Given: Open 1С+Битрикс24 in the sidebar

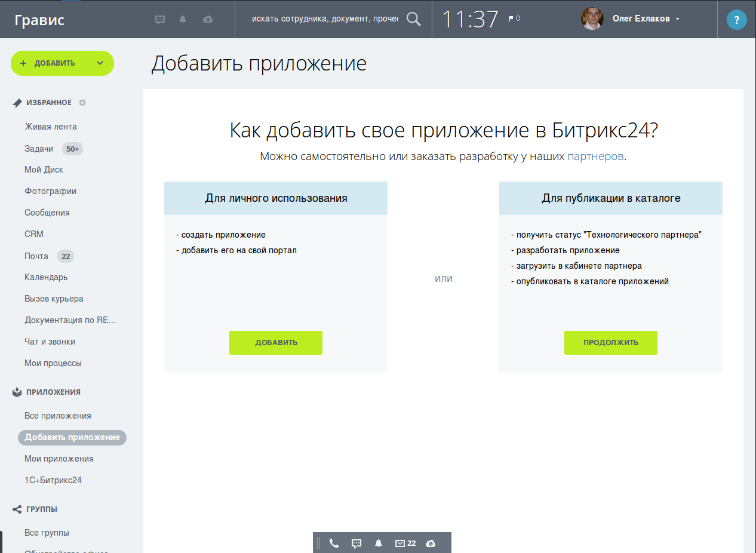Looking at the screenshot, I should tap(53, 480).
